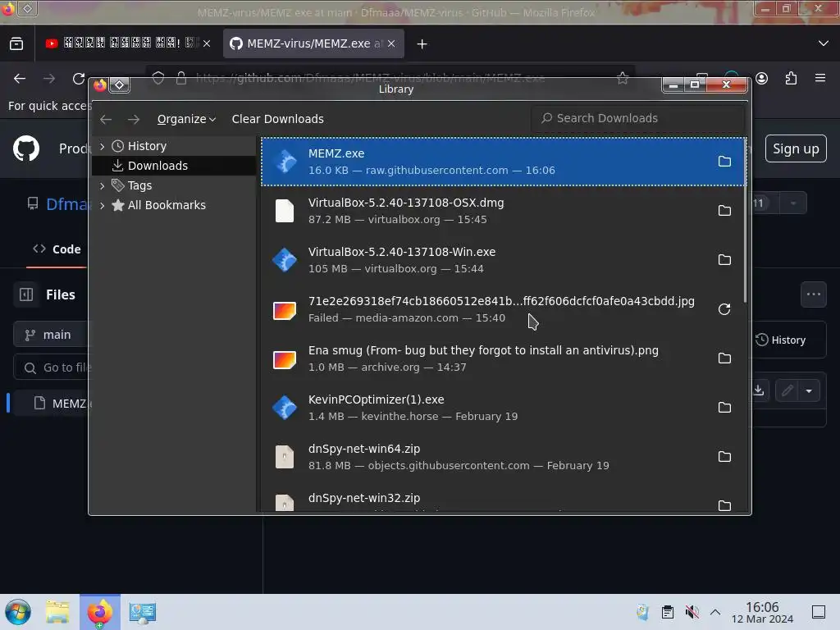Toggle muted volume tray icon

click(x=692, y=612)
